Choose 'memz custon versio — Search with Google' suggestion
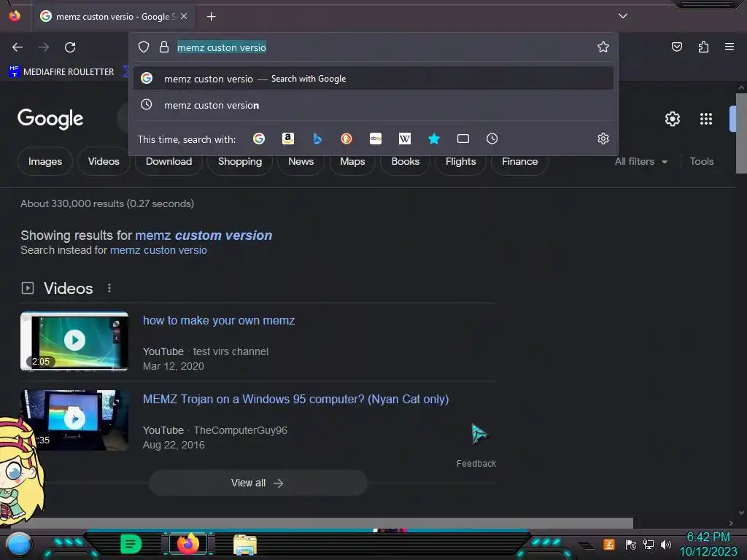The image size is (747, 560). (x=373, y=79)
